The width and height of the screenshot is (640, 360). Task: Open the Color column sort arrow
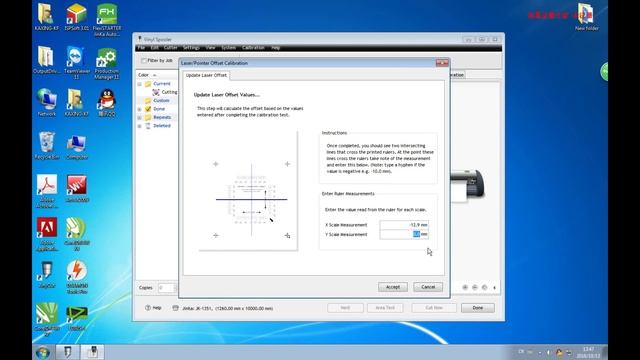pyautogui.click(x=155, y=75)
